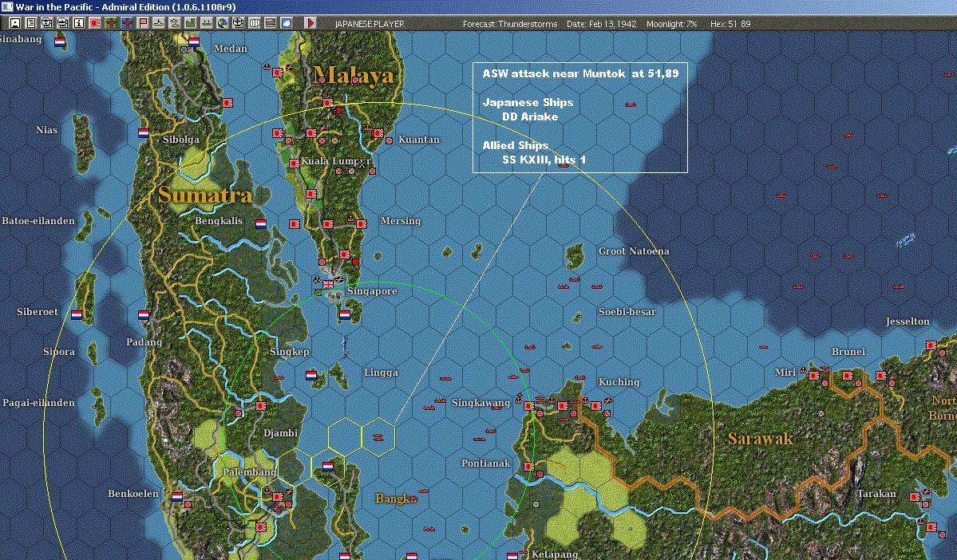This screenshot has width=957, height=560.
Task: Select the Dutch flag base at Bengkalis
Action: (x=261, y=224)
